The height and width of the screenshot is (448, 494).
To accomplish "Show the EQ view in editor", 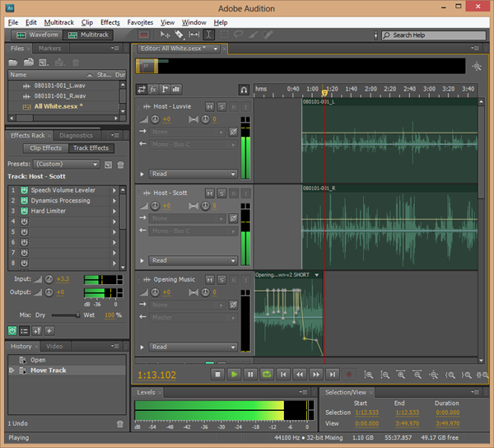I will (x=176, y=90).
